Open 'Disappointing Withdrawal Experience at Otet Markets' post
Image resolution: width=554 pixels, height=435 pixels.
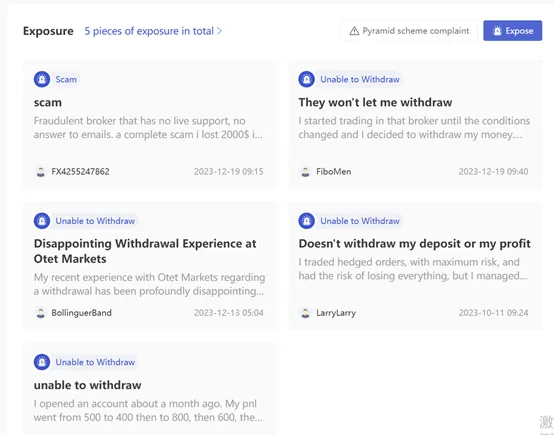145,251
